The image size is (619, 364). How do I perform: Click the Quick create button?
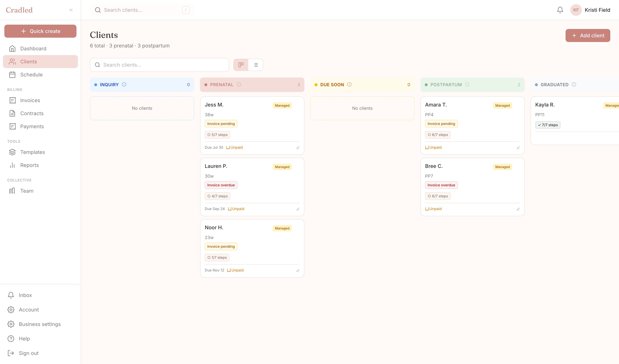pyautogui.click(x=40, y=31)
